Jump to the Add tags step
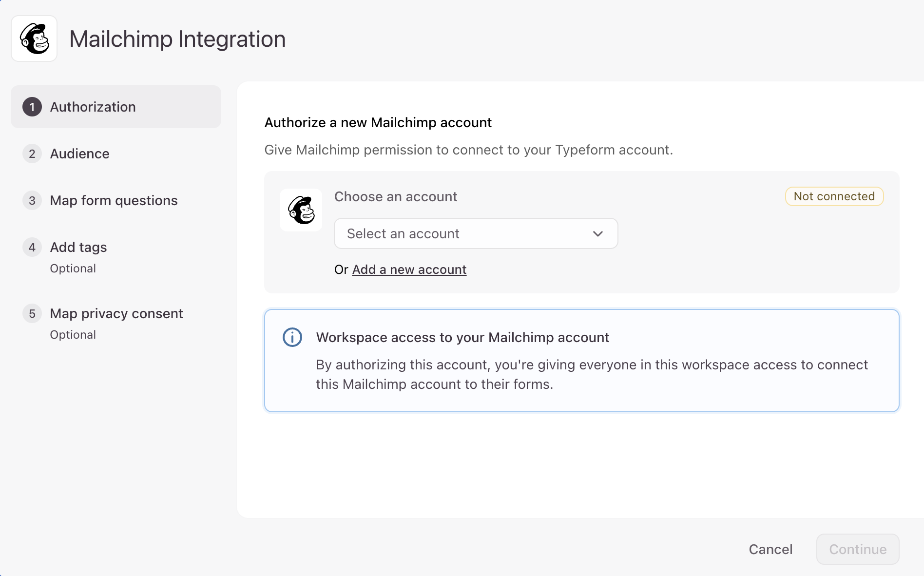 pyautogui.click(x=116, y=257)
